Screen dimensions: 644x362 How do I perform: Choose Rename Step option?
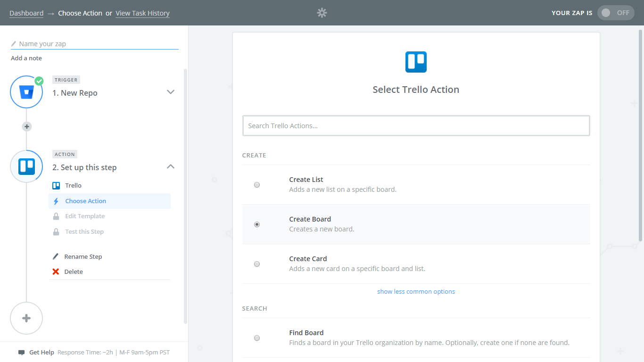tap(83, 256)
